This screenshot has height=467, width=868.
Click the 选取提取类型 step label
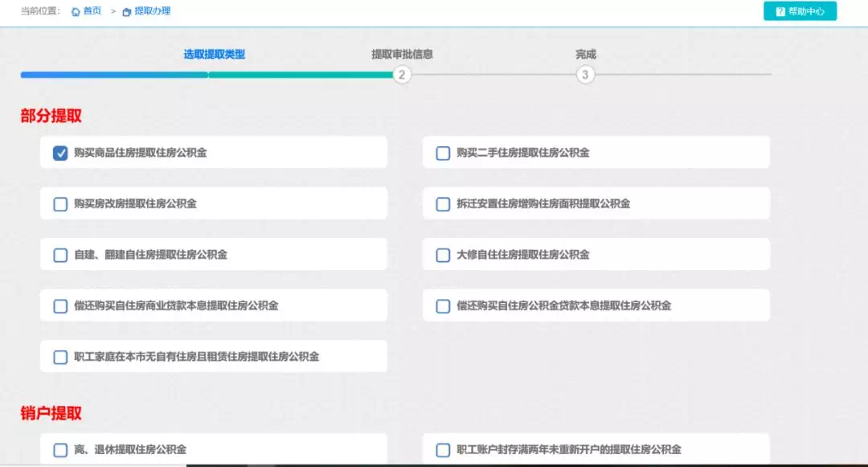tap(215, 54)
